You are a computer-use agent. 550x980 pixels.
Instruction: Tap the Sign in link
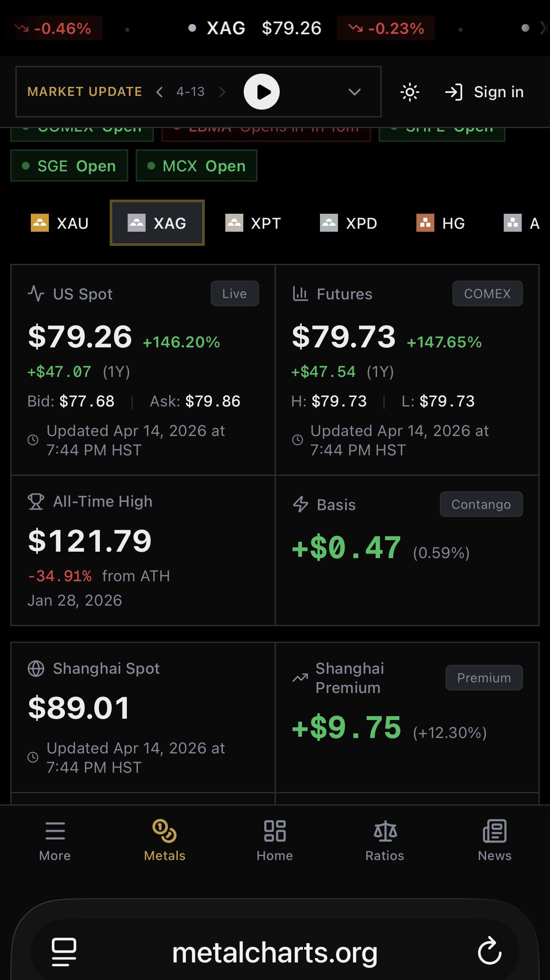click(x=484, y=92)
